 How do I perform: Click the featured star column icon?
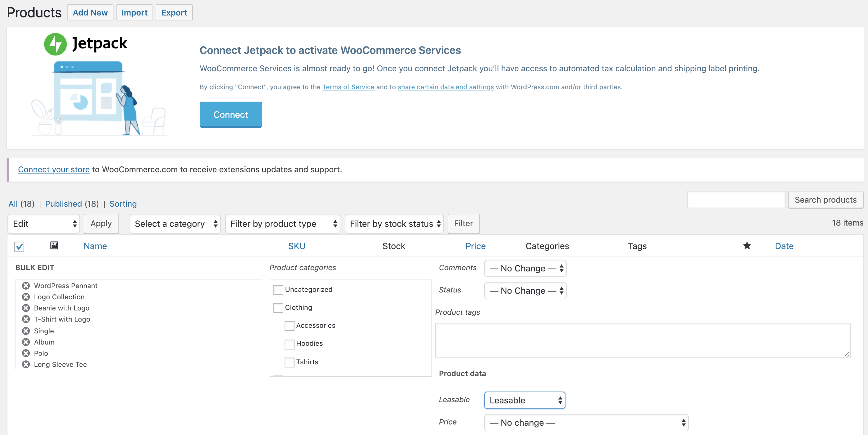click(747, 246)
